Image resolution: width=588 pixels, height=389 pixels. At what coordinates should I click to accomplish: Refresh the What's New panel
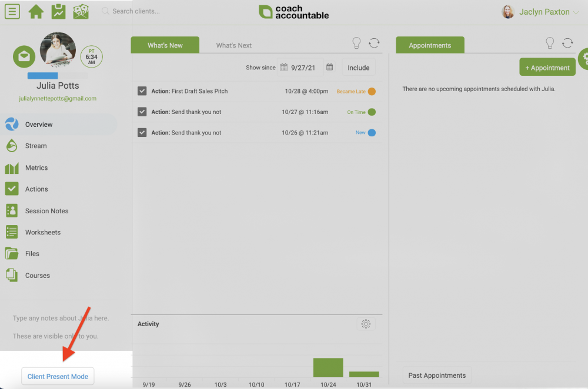(374, 43)
